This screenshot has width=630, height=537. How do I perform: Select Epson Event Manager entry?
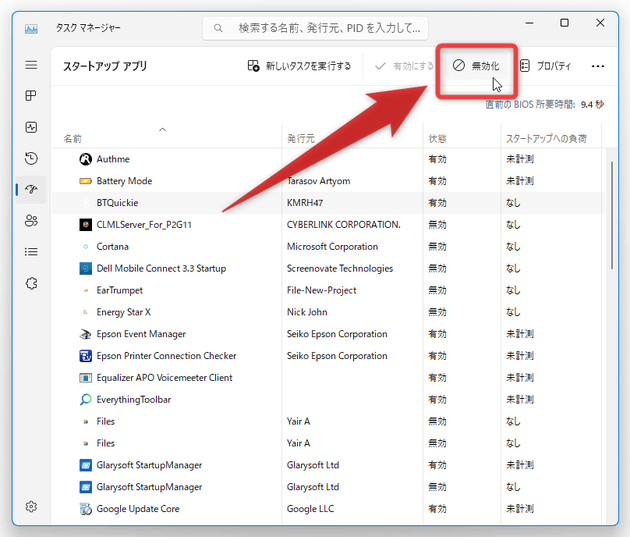[141, 334]
